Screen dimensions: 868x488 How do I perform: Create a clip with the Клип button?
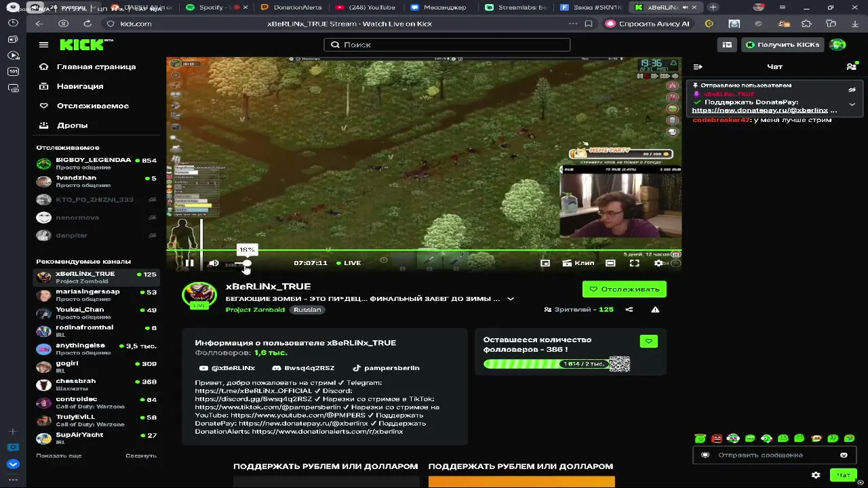578,263
